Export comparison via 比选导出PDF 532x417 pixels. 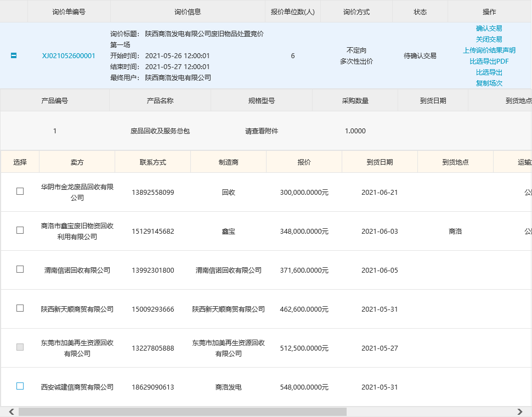tap(489, 61)
